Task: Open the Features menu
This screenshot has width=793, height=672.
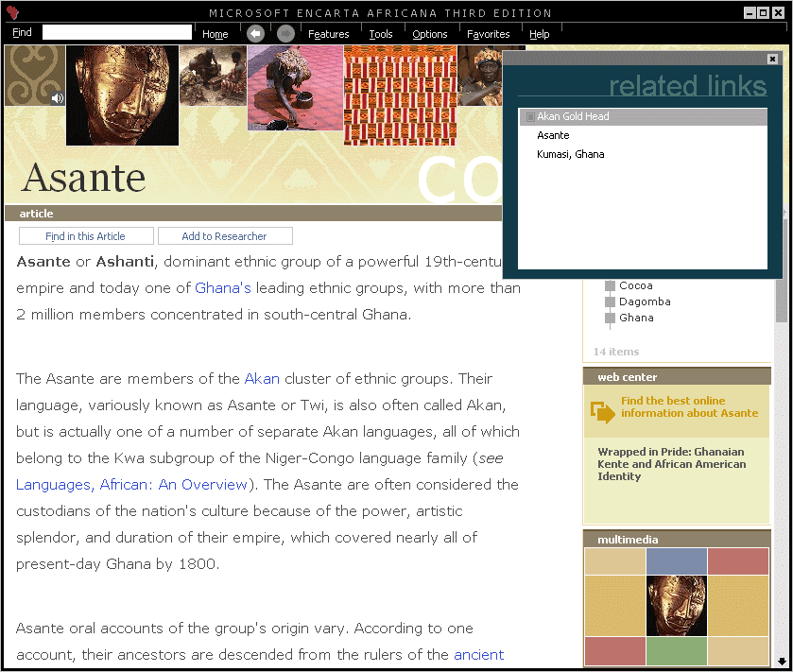Action: click(328, 34)
